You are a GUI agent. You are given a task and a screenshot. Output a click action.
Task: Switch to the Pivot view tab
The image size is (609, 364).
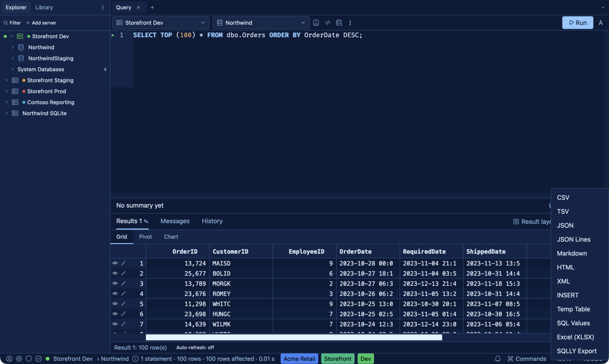(x=145, y=237)
